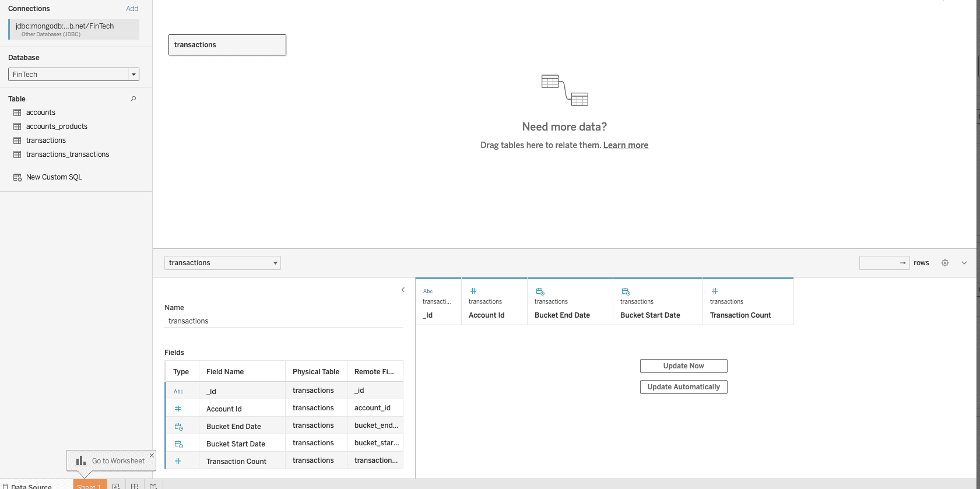Close the Go to Worksheet tooltip
This screenshot has height=489, width=980.
[152, 455]
